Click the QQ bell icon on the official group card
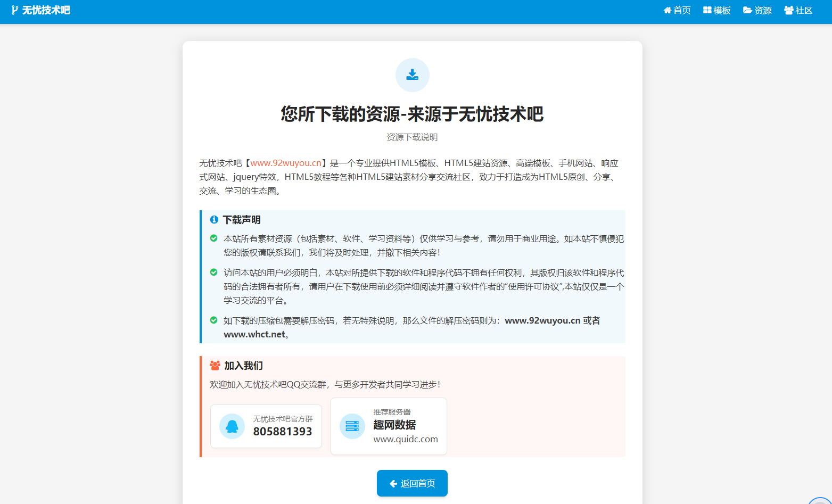832x504 pixels. click(232, 426)
